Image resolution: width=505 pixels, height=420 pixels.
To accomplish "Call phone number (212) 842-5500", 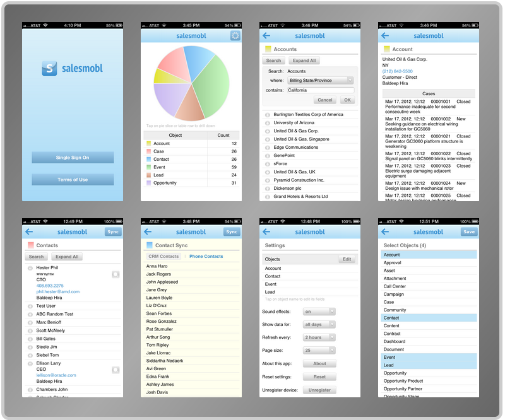I will pos(397,71).
